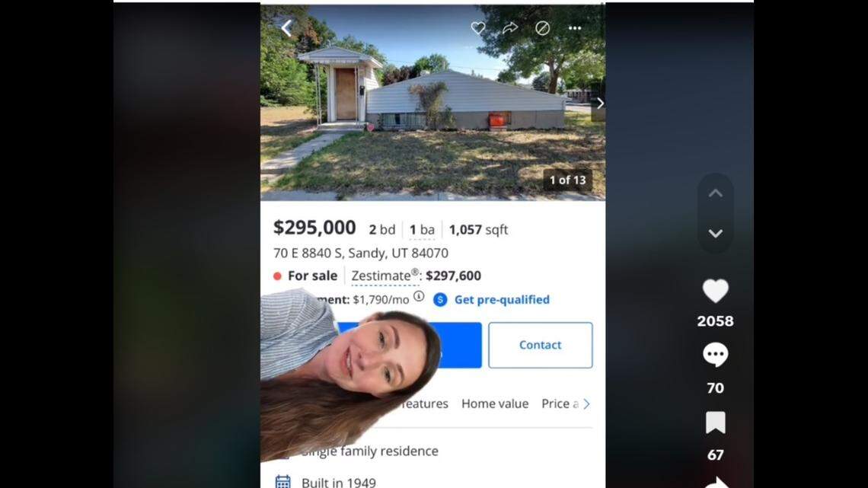Go to next video using down chevron
This screenshot has width=868, height=488.
click(715, 234)
